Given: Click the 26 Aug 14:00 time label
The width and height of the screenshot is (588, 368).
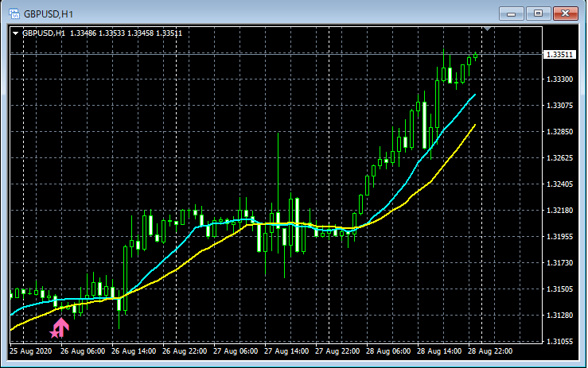Looking at the screenshot, I should click(x=134, y=351).
